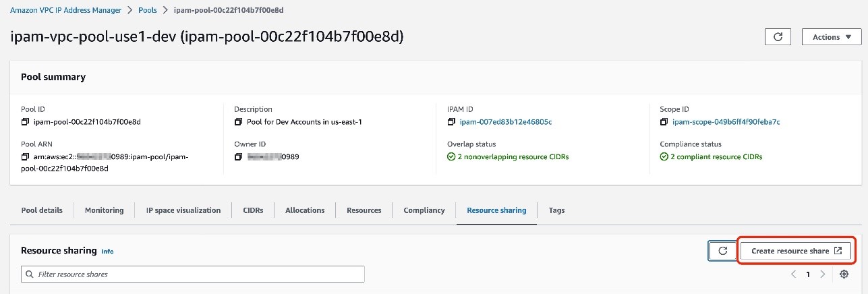This screenshot has width=868, height=294.
Task: Copy the Scope ID value
Action: tap(664, 122)
